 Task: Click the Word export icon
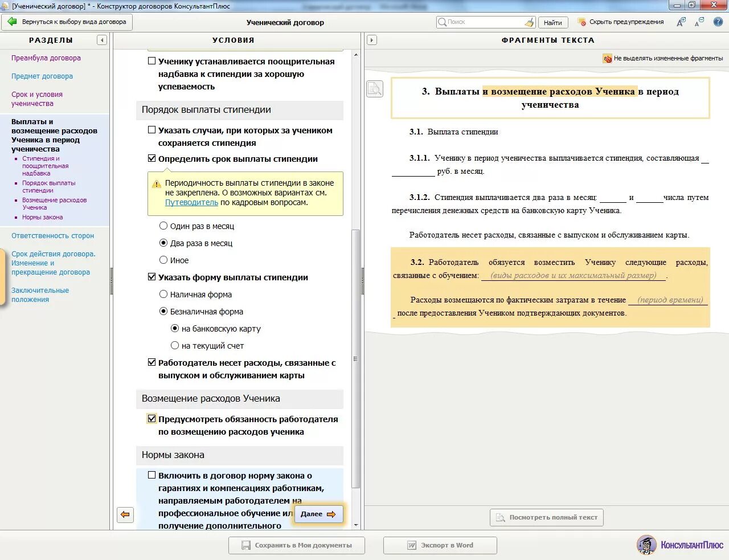pos(412,545)
